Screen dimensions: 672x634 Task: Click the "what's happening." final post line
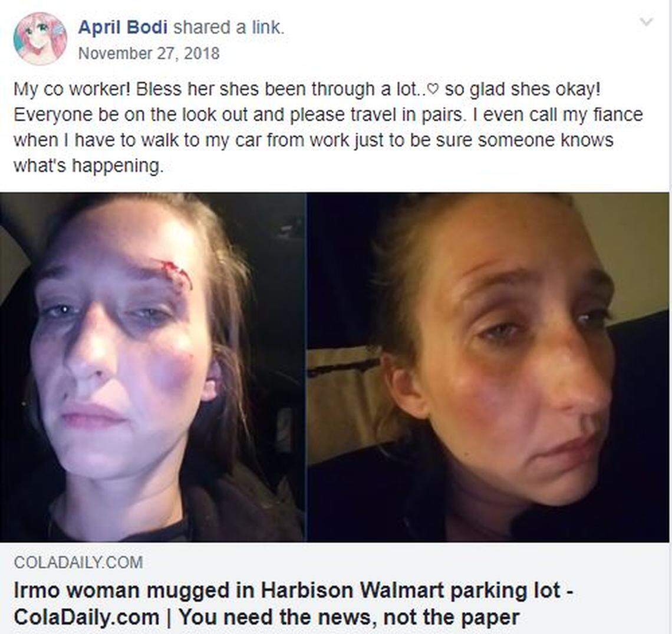(88, 166)
